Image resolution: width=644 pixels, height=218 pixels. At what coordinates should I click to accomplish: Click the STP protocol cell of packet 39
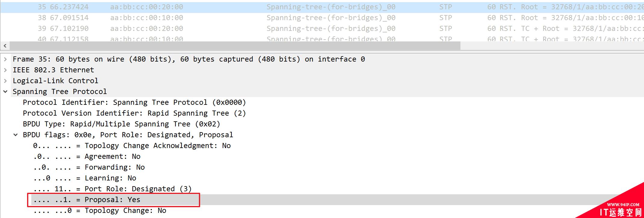[x=445, y=29]
